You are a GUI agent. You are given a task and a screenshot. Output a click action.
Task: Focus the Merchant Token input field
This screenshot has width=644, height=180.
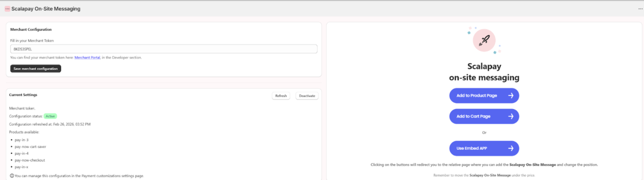tap(164, 49)
